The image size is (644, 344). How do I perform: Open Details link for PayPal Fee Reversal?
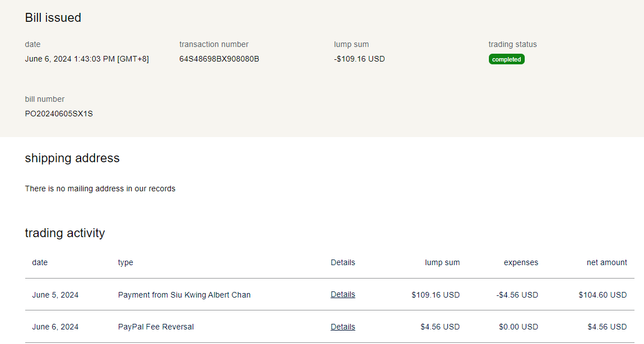point(343,327)
